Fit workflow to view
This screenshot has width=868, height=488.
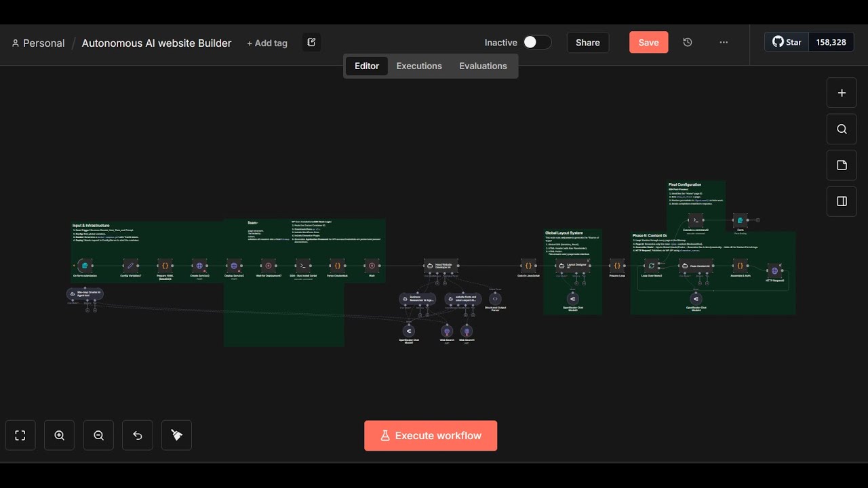point(20,436)
